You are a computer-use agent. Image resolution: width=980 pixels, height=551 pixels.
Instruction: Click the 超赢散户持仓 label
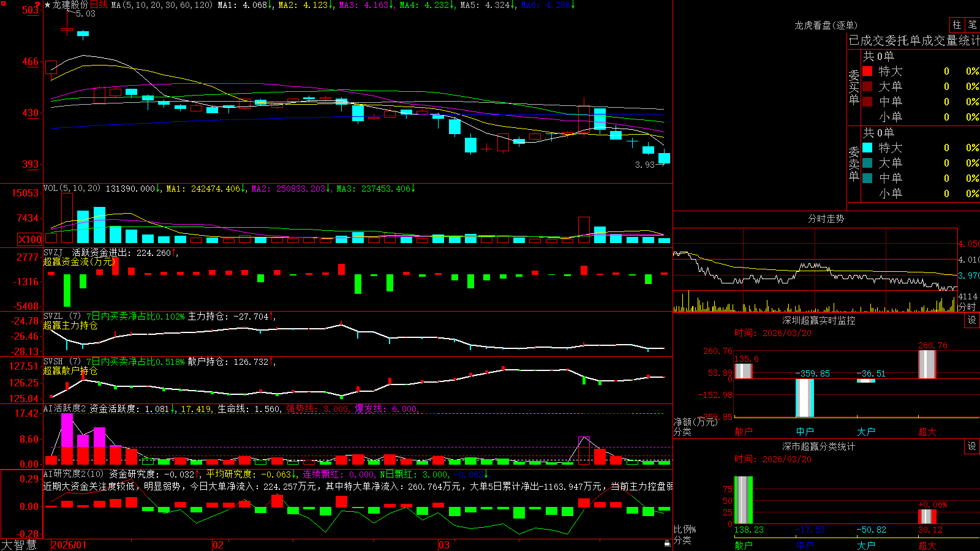[70, 371]
